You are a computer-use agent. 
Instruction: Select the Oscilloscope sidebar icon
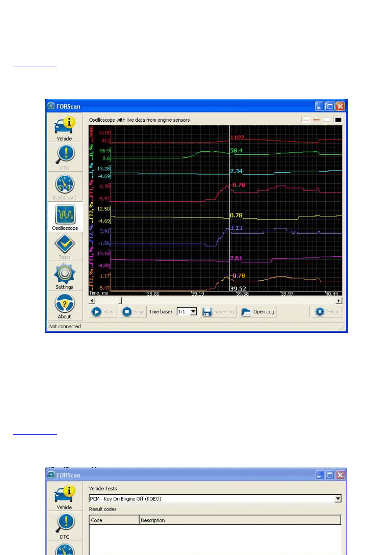click(x=65, y=217)
